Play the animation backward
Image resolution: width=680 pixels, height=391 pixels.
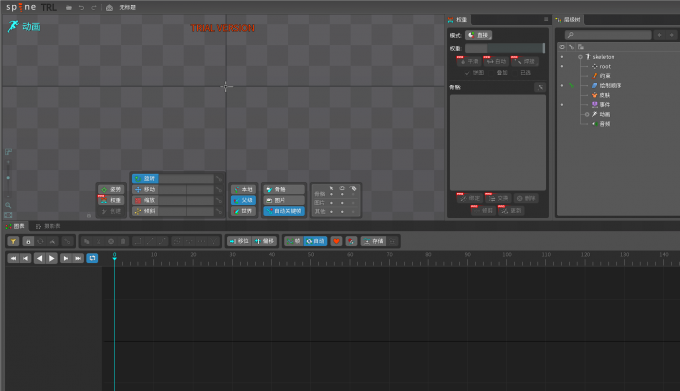[39, 258]
